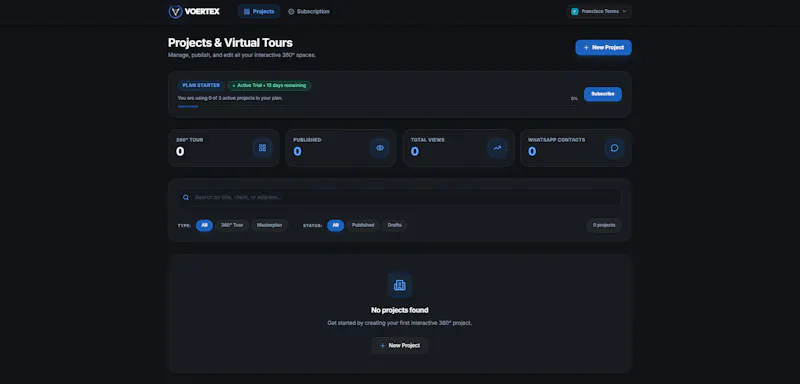Click the Active Trial days remaining badge
Image resolution: width=800 pixels, height=384 pixels.
[269, 86]
